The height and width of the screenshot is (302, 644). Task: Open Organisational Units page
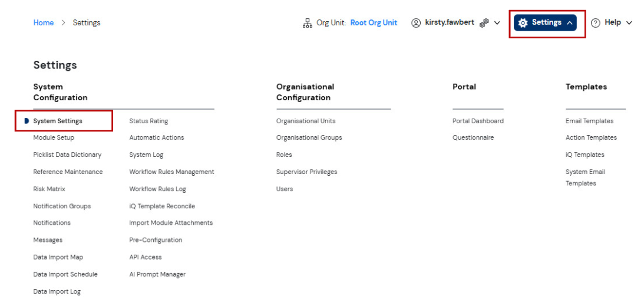pos(306,121)
